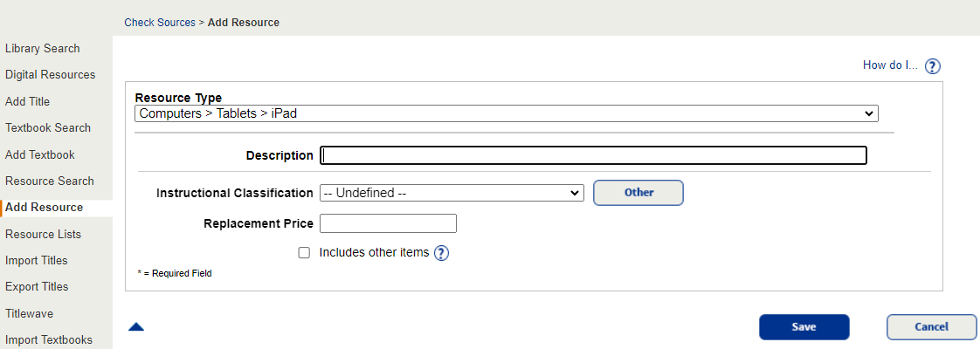Screen dimensions: 980x349
Task: Click the How do I... link
Action: tap(890, 65)
